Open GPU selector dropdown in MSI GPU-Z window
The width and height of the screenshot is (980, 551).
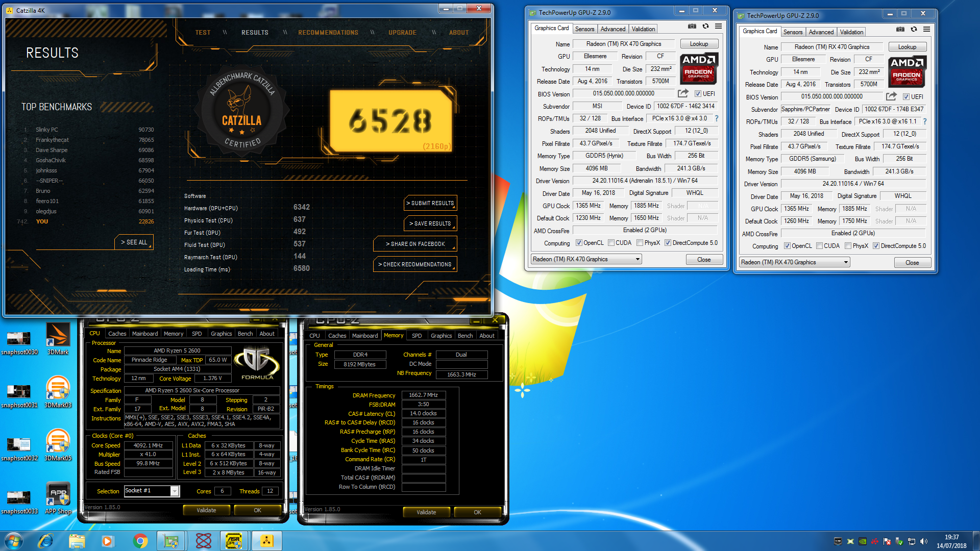[x=586, y=259]
